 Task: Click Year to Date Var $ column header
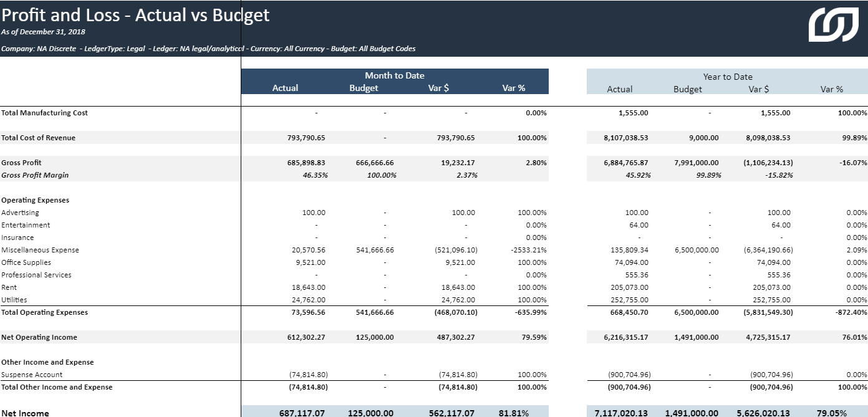pyautogui.click(x=758, y=89)
